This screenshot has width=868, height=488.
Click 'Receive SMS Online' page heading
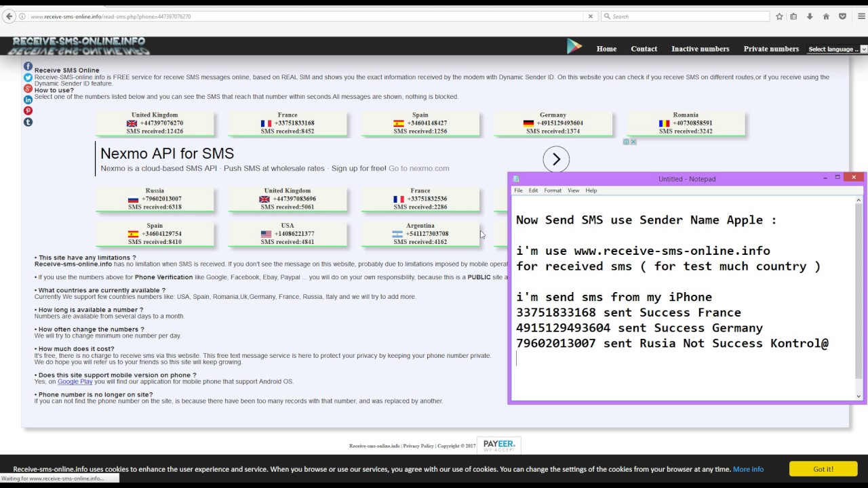pyautogui.click(x=66, y=70)
